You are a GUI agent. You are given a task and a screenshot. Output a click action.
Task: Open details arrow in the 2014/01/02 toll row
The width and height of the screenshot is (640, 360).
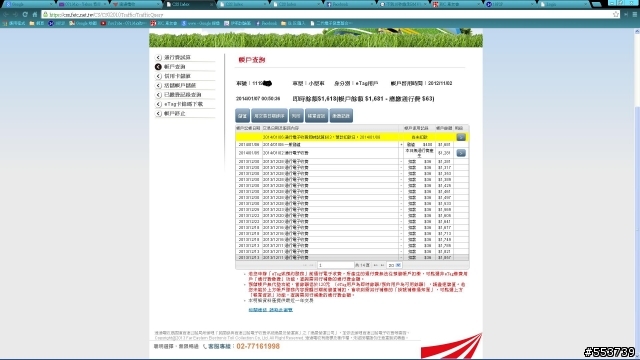[461, 153]
